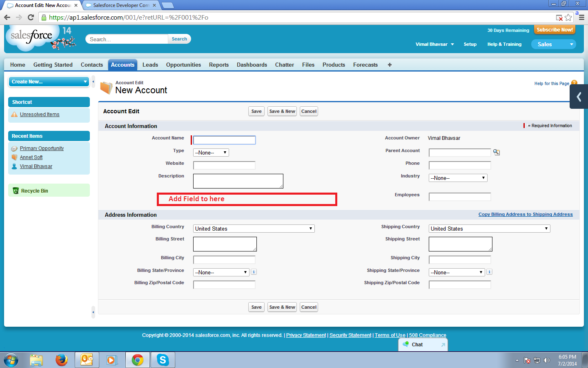Click the Unresolved Items warning icon
Viewport: 588px width, 368px height.
14,114
